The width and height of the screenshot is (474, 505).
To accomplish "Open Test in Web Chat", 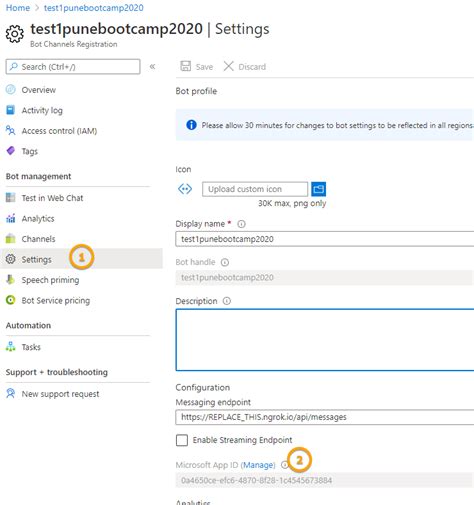I will pyautogui.click(x=52, y=198).
